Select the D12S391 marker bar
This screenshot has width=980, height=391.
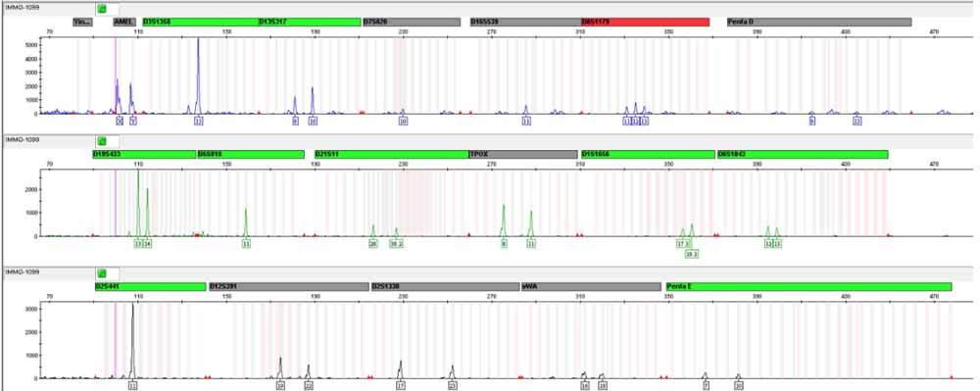[289, 287]
